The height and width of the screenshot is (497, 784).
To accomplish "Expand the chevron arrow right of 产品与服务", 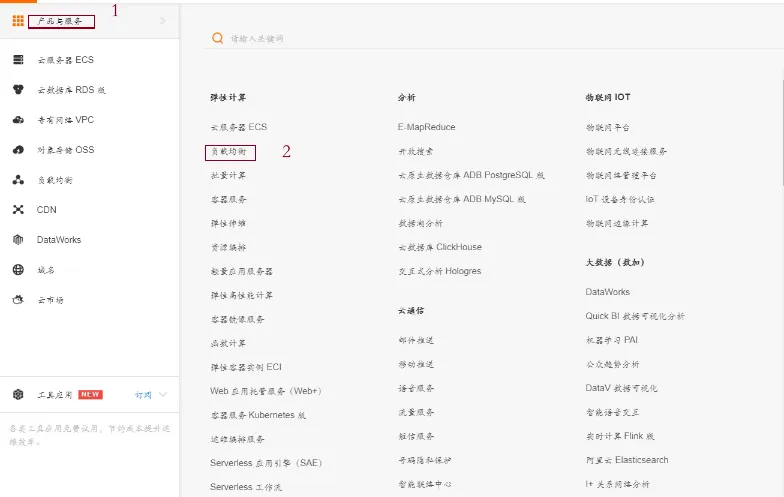I will point(162,20).
